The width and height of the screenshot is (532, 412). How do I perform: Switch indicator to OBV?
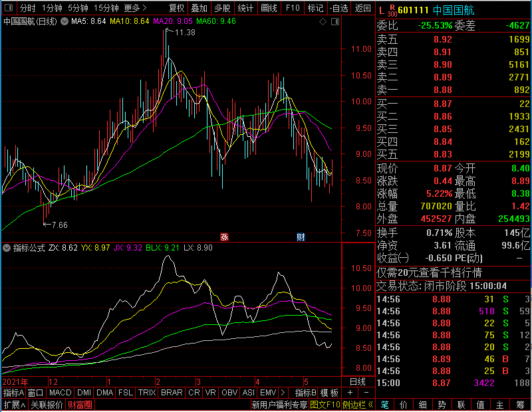click(x=229, y=393)
